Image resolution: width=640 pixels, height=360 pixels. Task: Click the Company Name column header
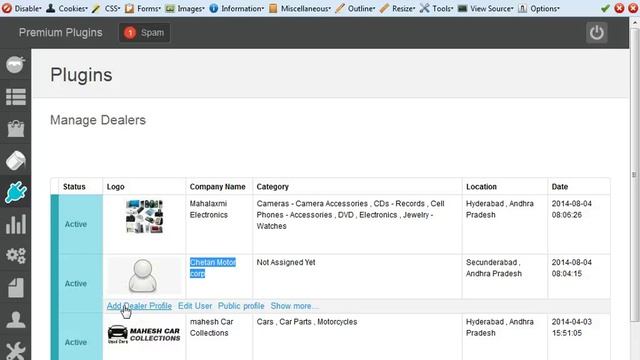pyautogui.click(x=218, y=187)
